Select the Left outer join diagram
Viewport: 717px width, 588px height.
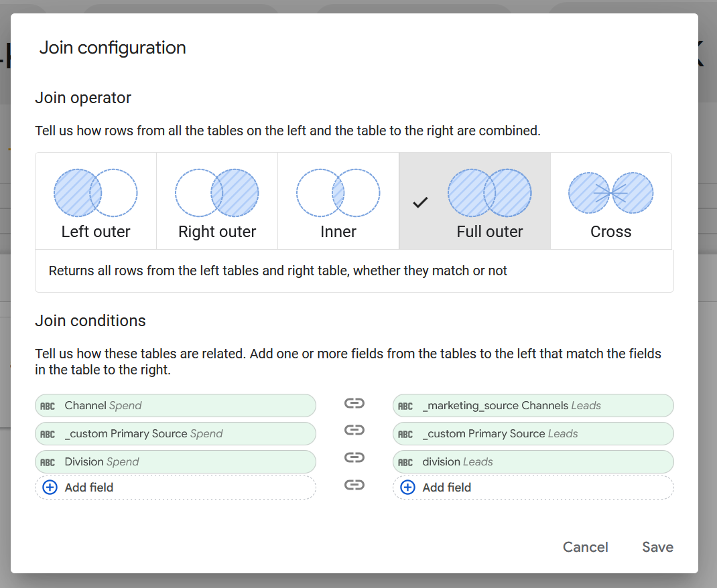pyautogui.click(x=96, y=193)
